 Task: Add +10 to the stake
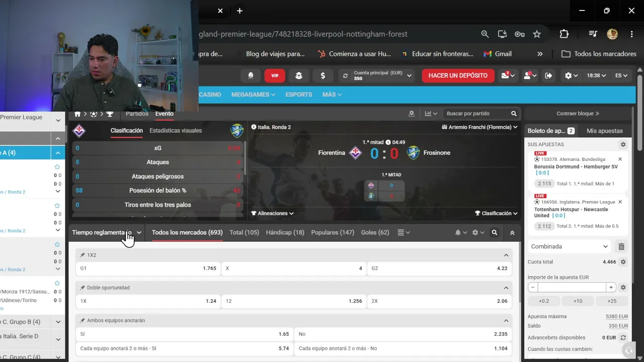tap(578, 301)
